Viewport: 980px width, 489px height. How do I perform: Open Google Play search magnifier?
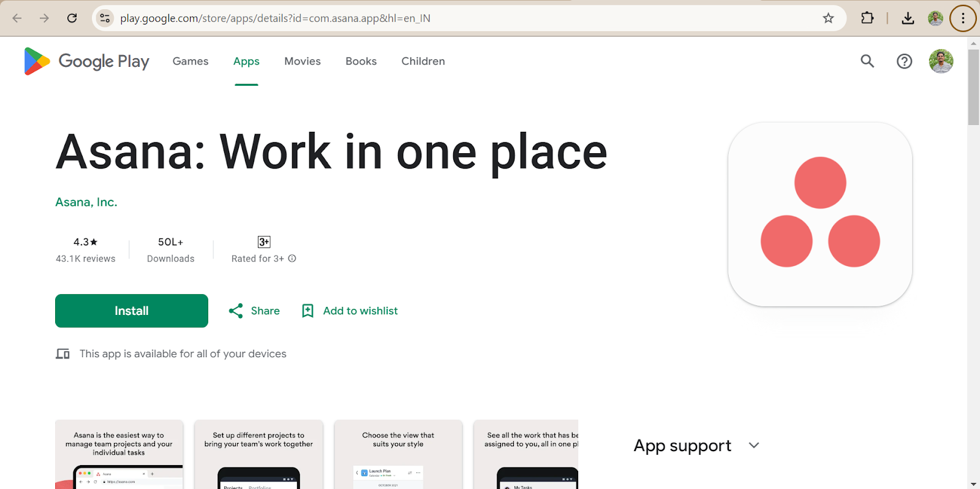click(867, 61)
